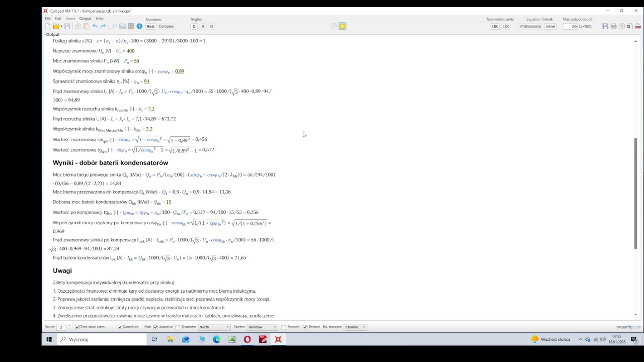Open Microsoft Edge from the taskbar

216,339
